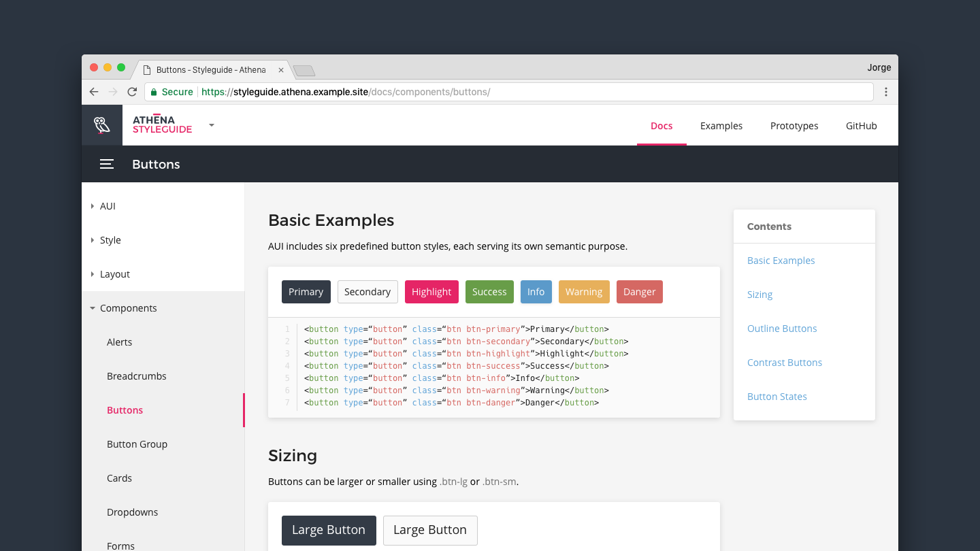This screenshot has height=551, width=980.
Task: Open Chrome's three-dot menu
Action: coord(886,92)
